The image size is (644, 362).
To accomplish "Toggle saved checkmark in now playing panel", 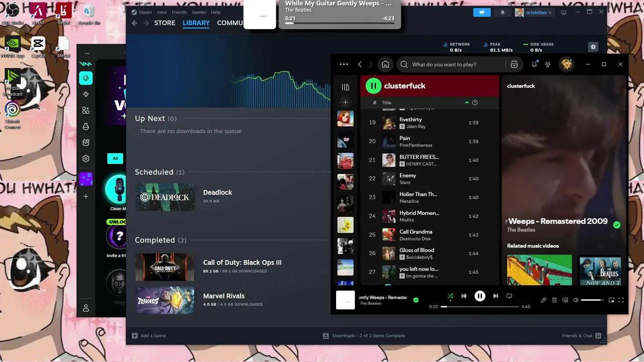I will tap(617, 225).
